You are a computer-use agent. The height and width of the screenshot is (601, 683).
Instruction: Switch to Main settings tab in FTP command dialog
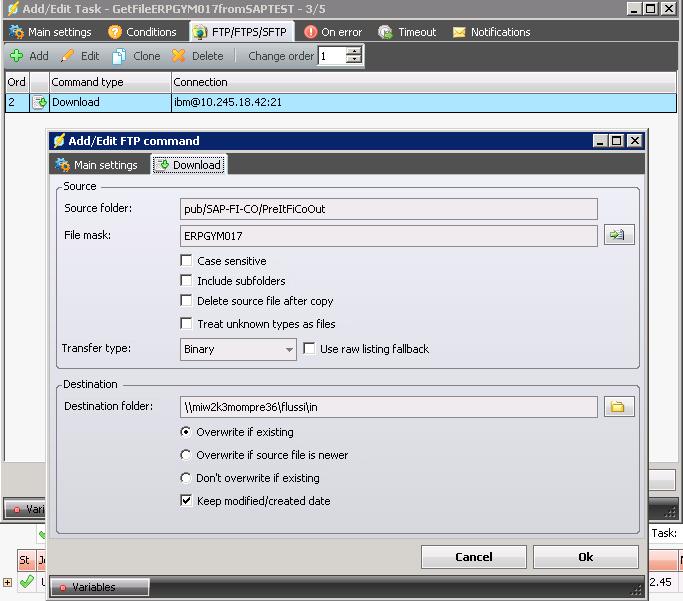[x=97, y=165]
